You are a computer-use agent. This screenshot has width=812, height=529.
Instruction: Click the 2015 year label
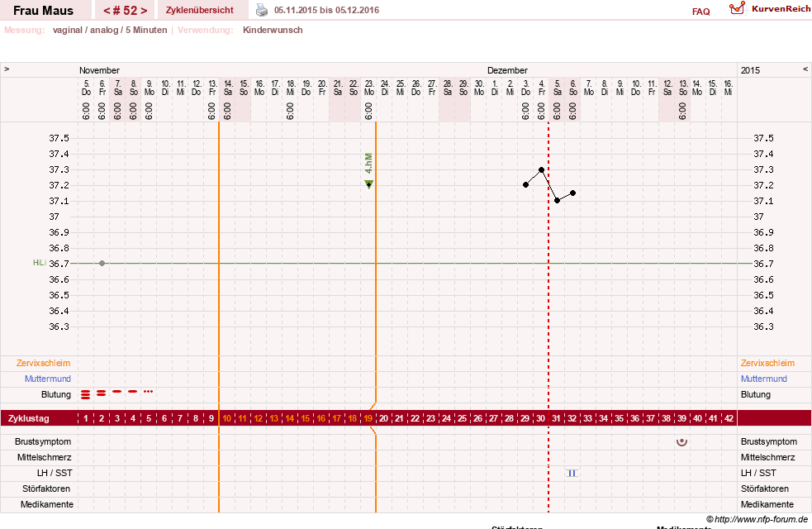tap(750, 70)
